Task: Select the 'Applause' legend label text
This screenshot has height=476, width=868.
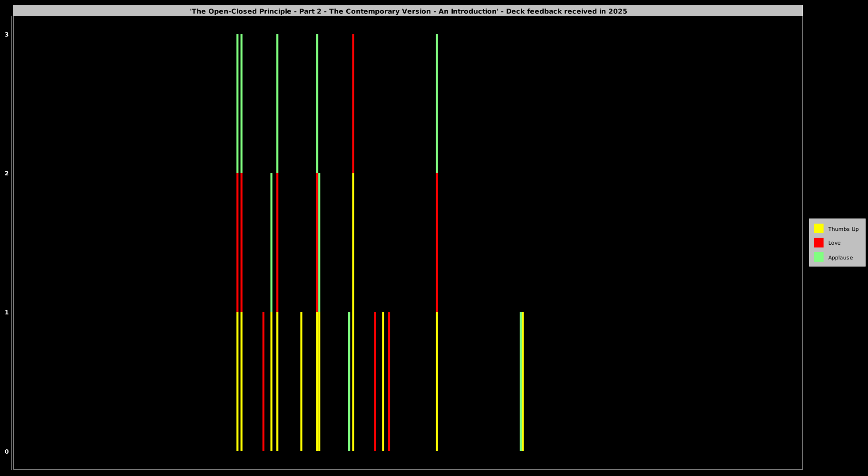Action: (x=840, y=258)
